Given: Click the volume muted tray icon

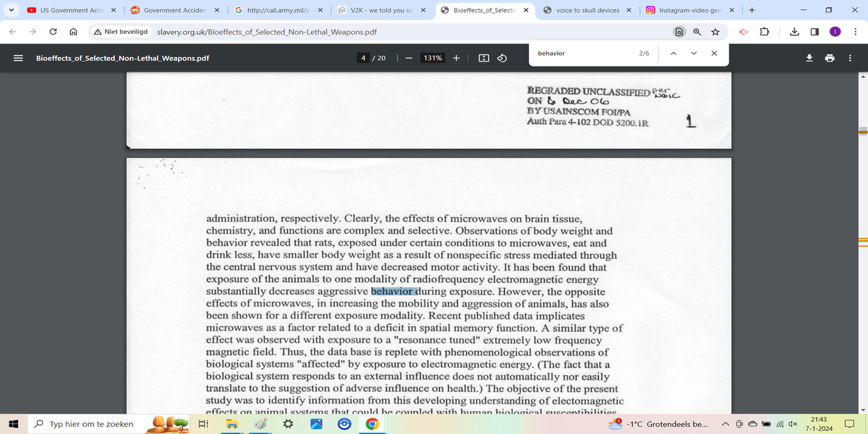Looking at the screenshot, I should tap(793, 424).
